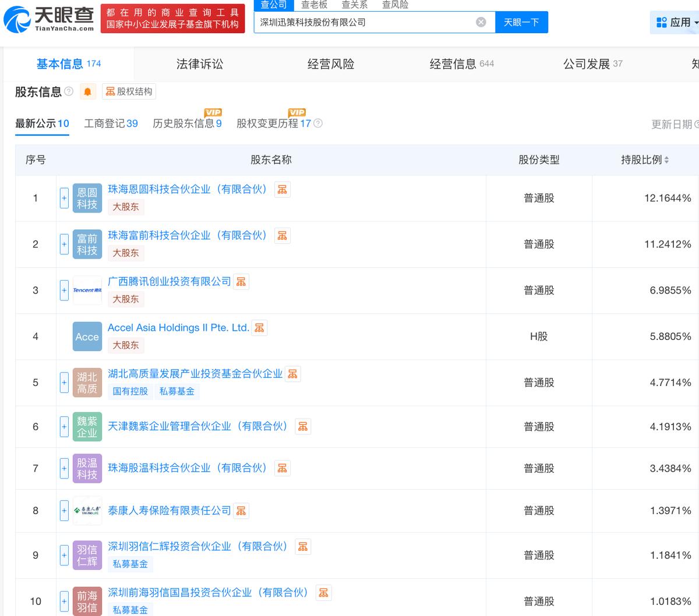Select the 工商登记 sub-tab
699x616 pixels.
[x=111, y=123]
